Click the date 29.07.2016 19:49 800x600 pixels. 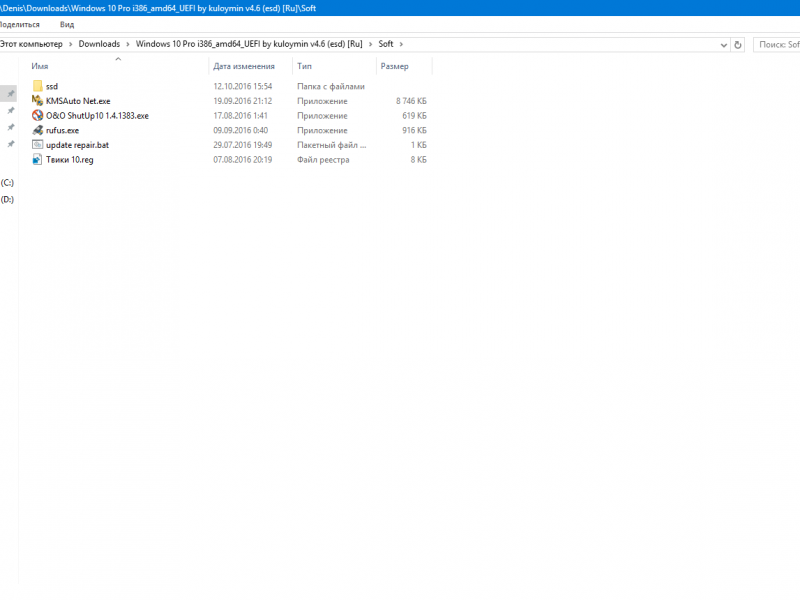[x=243, y=145]
